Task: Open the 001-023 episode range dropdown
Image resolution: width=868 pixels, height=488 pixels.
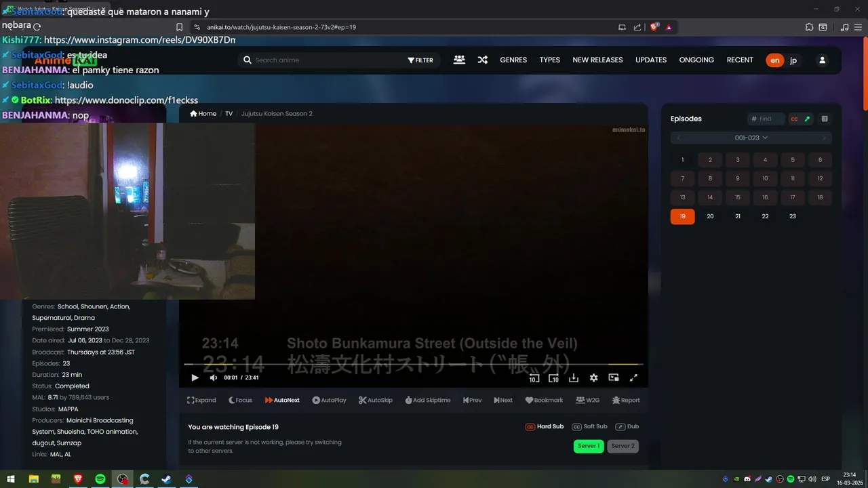Action: (751, 138)
